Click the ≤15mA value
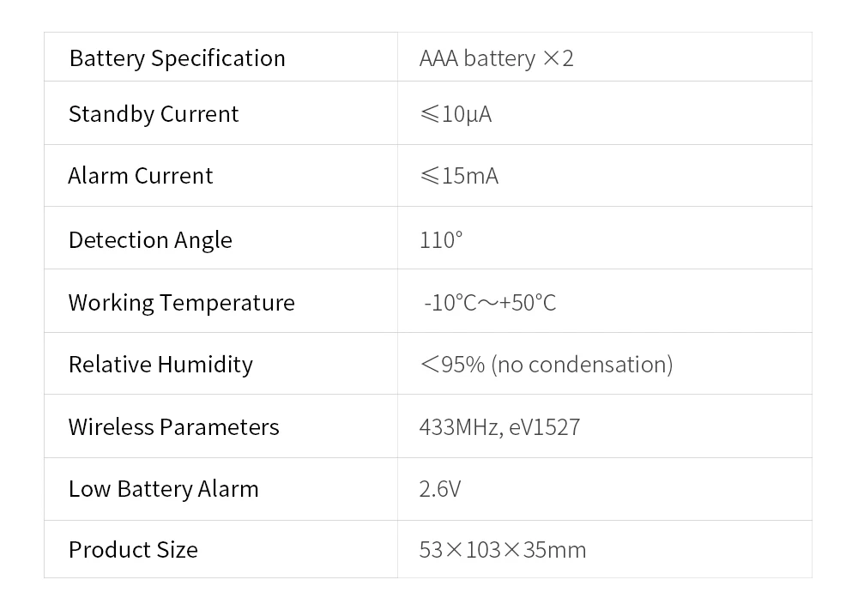The width and height of the screenshot is (858, 616). pos(459,176)
